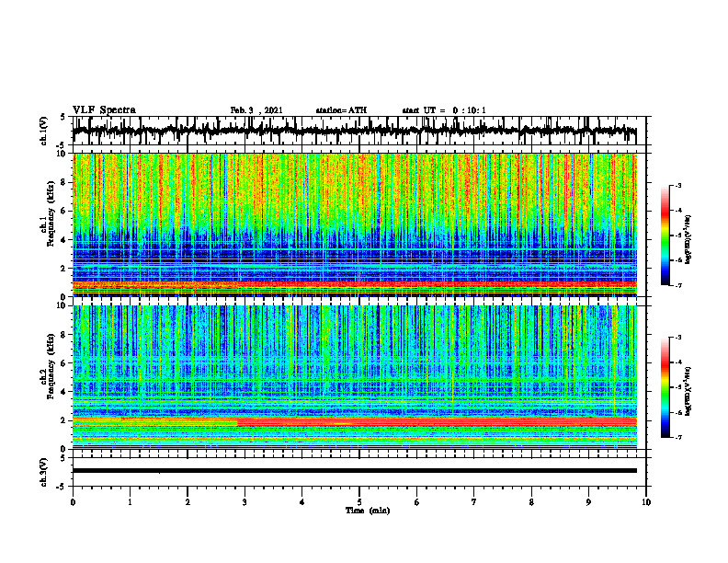Click the "Time (min)" axis label
The width and height of the screenshot is (728, 563).
tap(368, 511)
